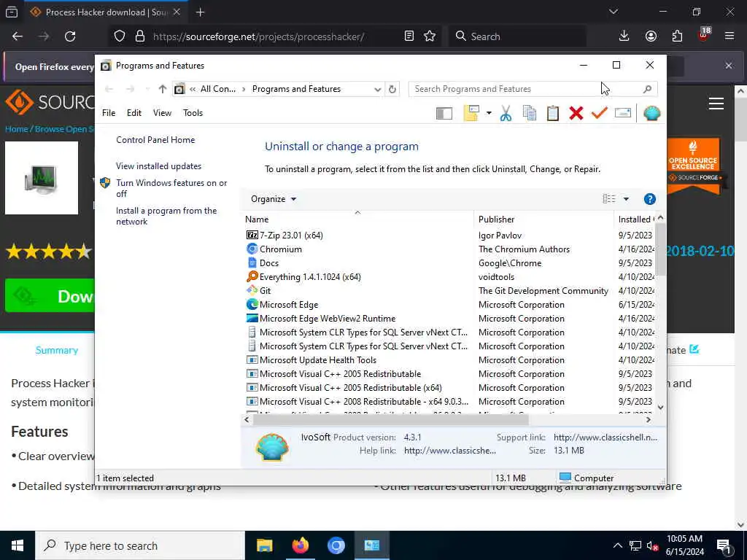The height and width of the screenshot is (560, 747).
Task: Open the File menu
Action: point(109,113)
